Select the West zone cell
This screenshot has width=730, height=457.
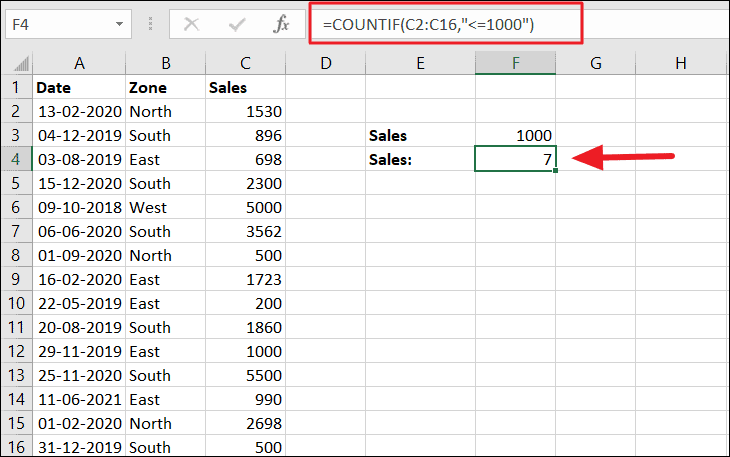coord(163,207)
